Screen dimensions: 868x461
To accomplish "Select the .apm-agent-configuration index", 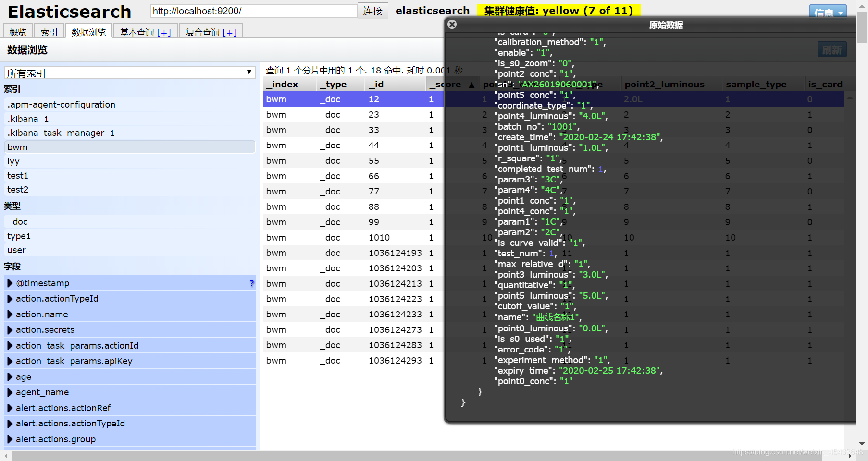I will [x=130, y=105].
